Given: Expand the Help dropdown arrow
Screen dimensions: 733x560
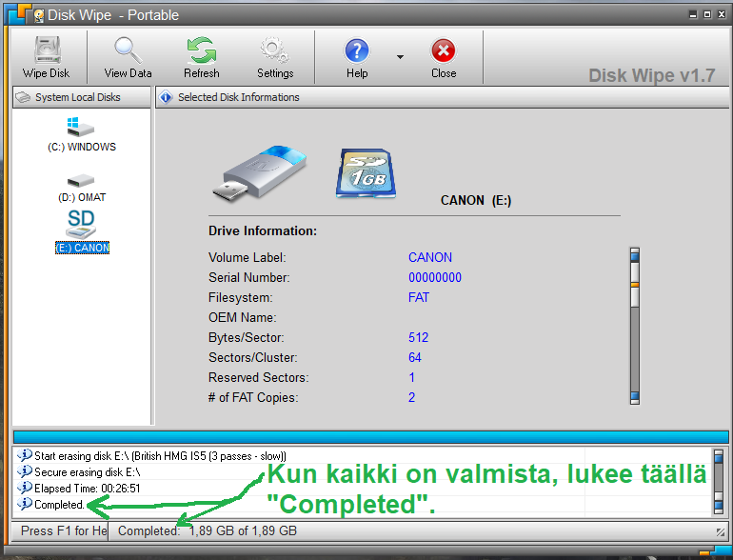Looking at the screenshot, I should pos(400,57).
